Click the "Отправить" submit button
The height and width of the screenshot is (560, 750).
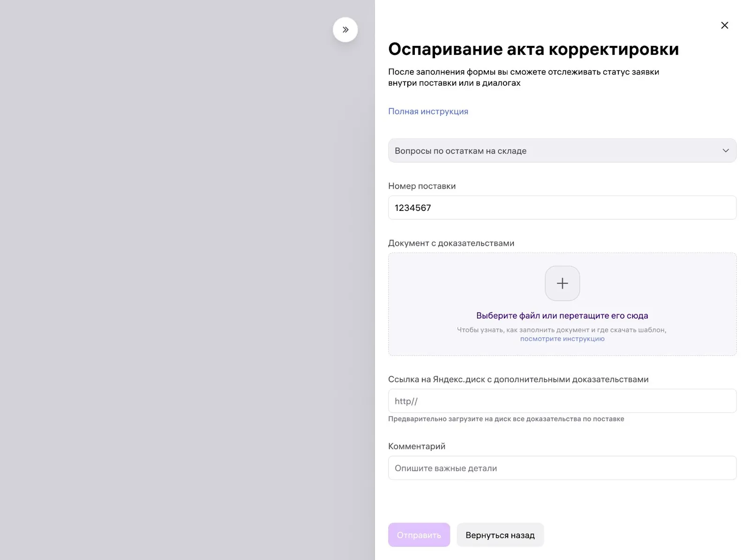419,535
